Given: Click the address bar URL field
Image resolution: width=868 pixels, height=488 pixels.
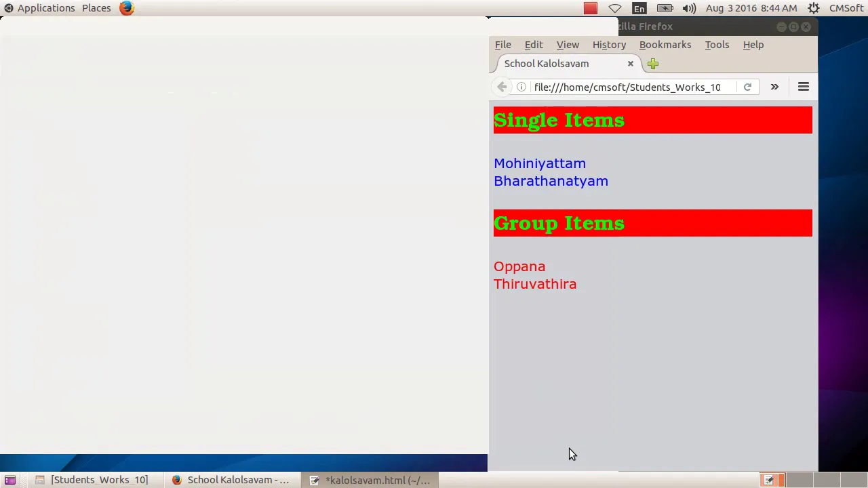Looking at the screenshot, I should (627, 87).
